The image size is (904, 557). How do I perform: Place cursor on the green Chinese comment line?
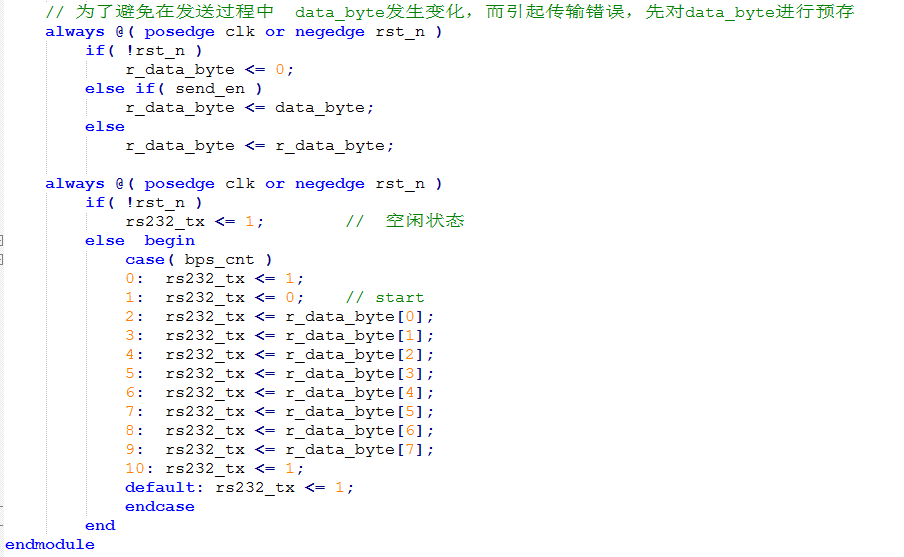(x=450, y=12)
